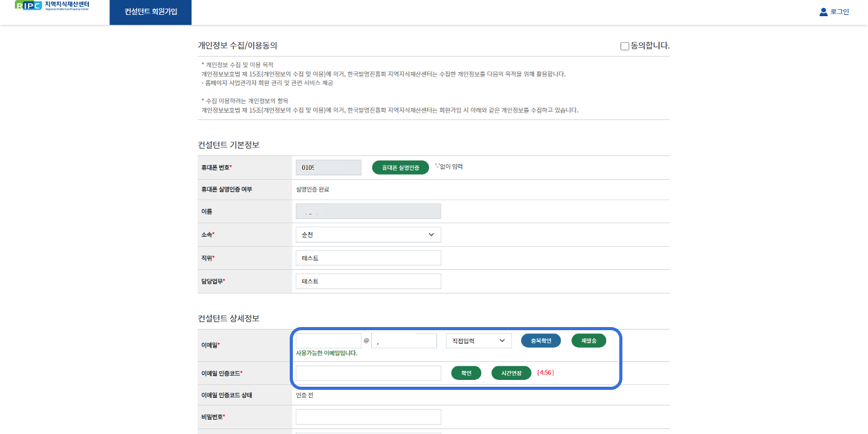Click the email domain field after @
Viewport: 868px width, 434px height.
[404, 341]
